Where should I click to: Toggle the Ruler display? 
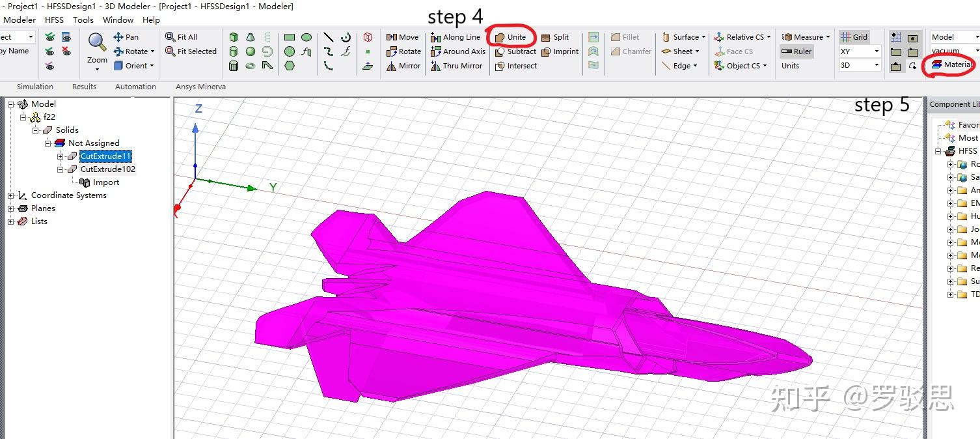[796, 51]
